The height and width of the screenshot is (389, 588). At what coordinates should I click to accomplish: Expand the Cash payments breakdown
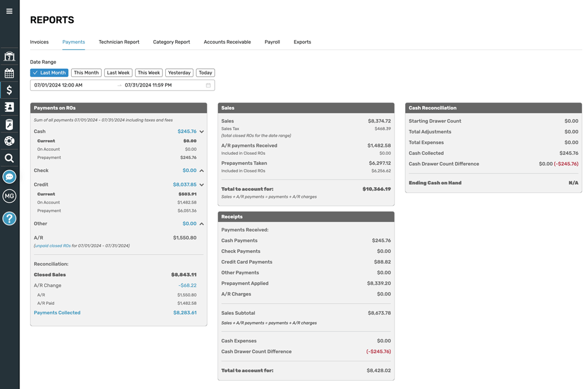pyautogui.click(x=200, y=132)
